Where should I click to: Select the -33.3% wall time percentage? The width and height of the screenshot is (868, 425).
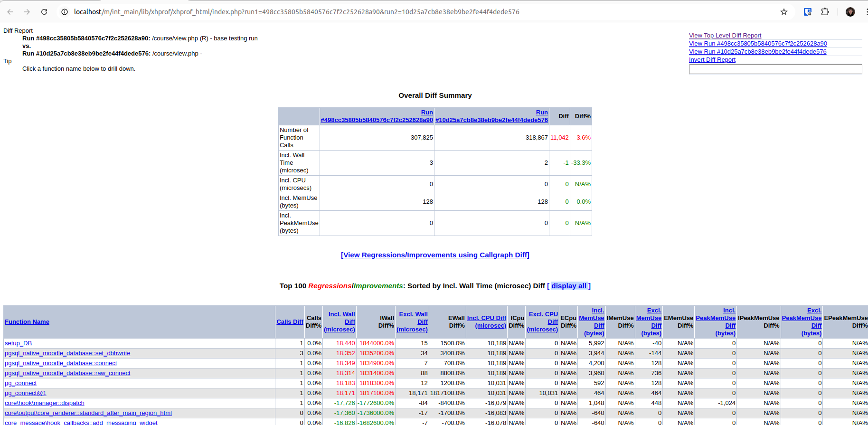tap(581, 163)
